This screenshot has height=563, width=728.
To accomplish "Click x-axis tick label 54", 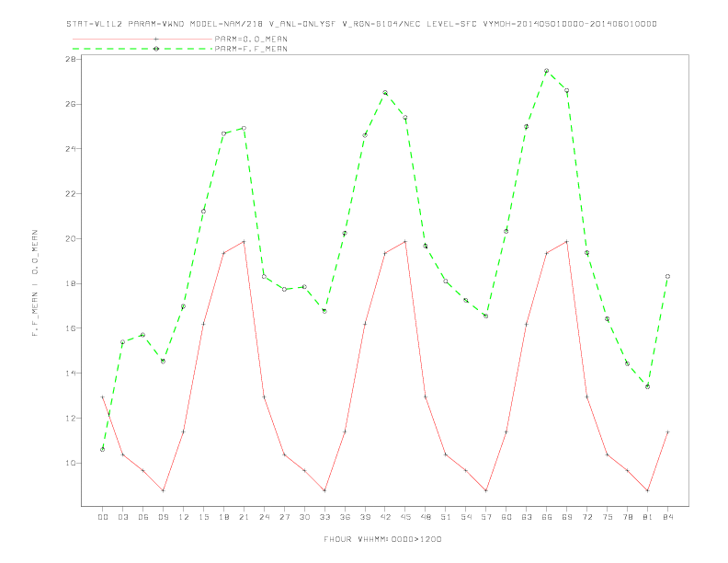I will [466, 517].
